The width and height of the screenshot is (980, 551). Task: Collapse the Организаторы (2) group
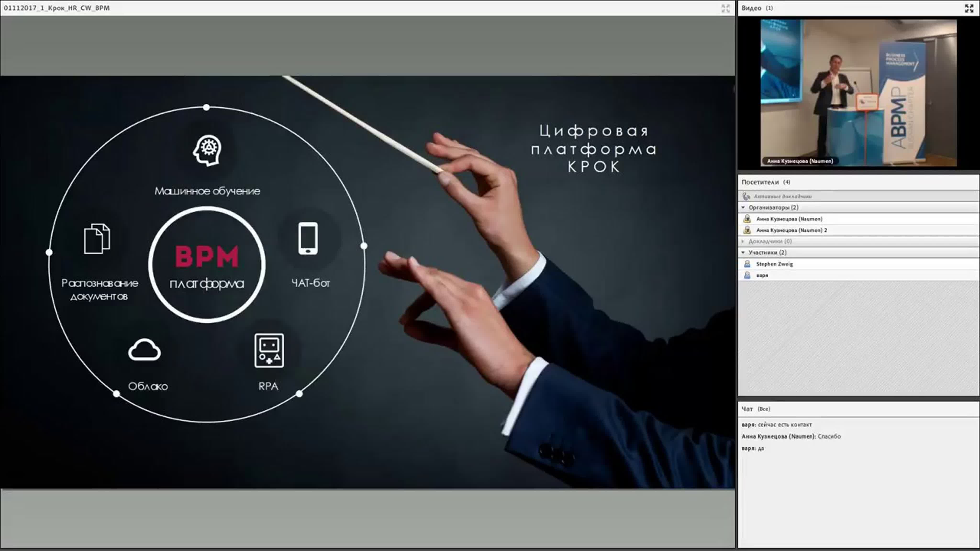coord(743,207)
